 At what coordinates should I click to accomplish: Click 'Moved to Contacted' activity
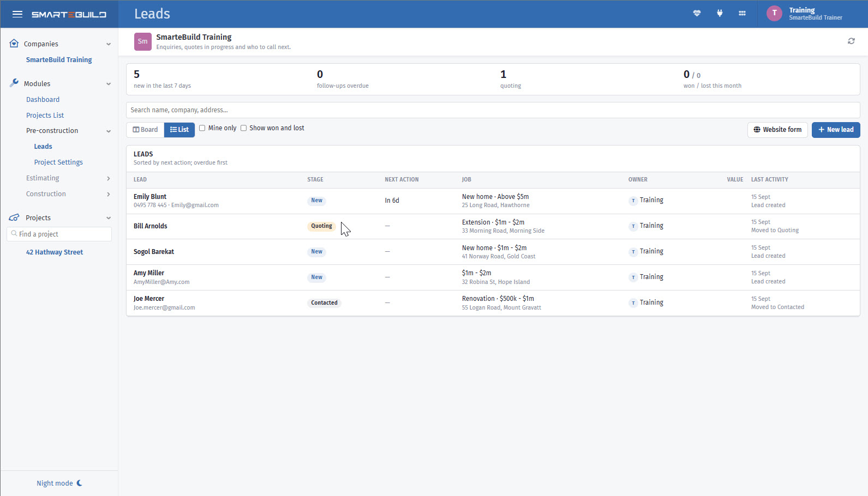[777, 307]
